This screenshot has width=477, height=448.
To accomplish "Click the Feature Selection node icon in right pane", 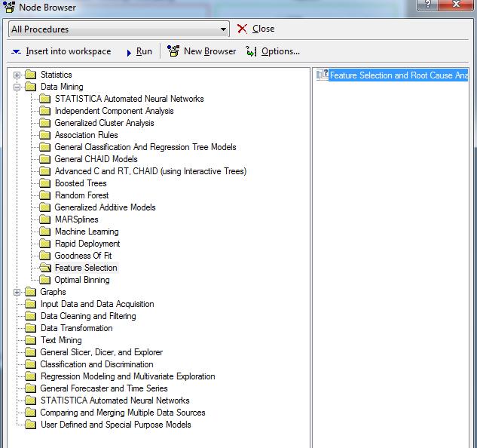I will coord(323,75).
